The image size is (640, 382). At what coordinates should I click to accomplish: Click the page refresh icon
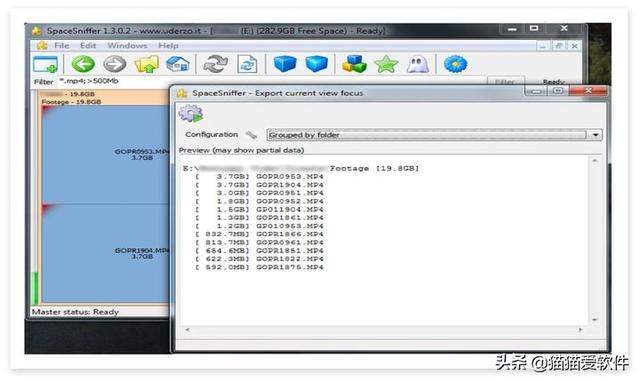tap(247, 64)
